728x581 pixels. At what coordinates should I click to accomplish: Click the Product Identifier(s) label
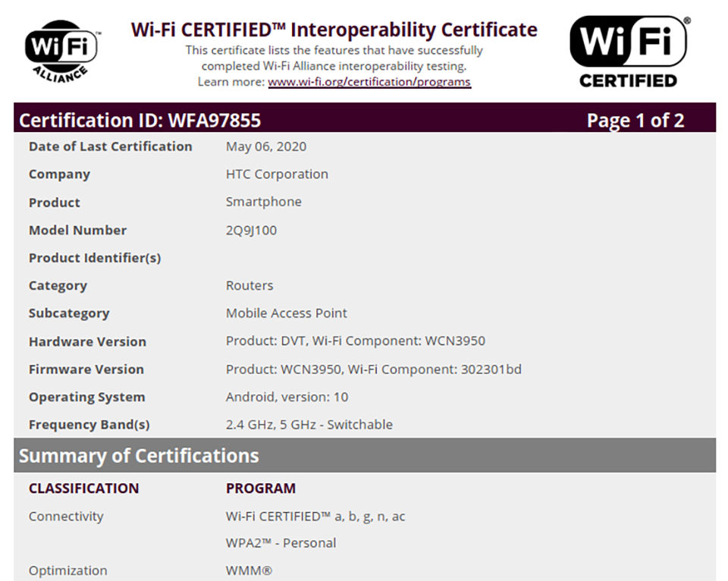95,258
